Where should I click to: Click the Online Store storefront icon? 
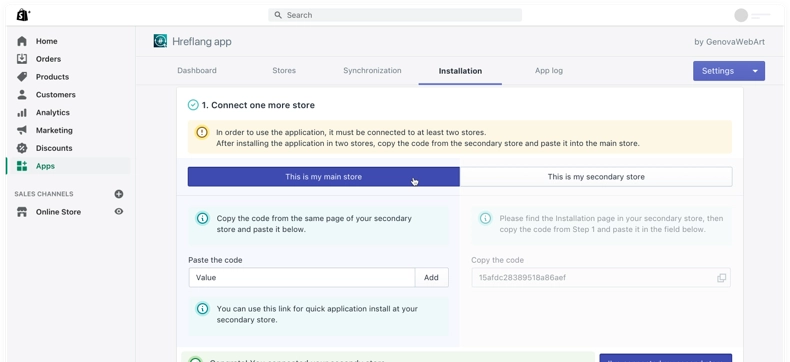22,212
